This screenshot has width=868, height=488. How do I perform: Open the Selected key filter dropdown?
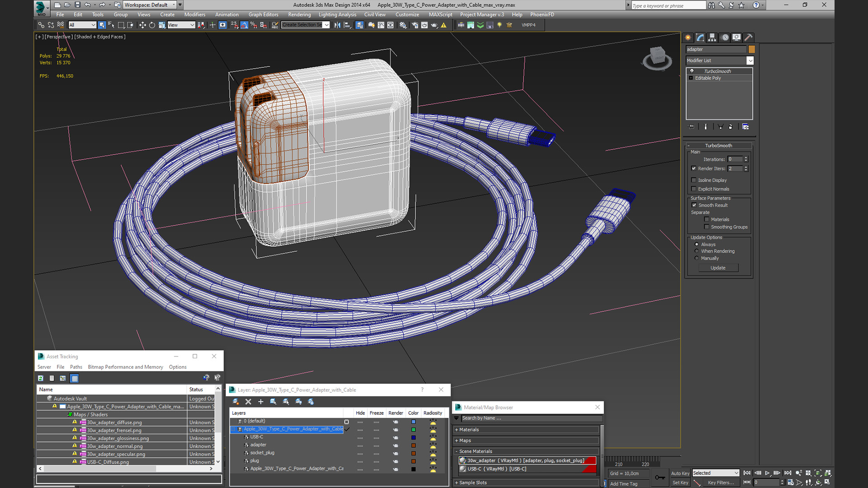[x=716, y=473]
